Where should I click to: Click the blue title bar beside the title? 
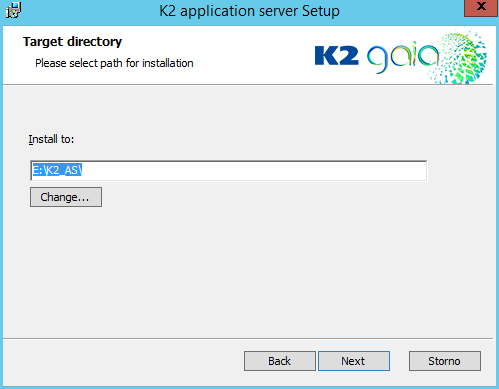pyautogui.click(x=400, y=11)
